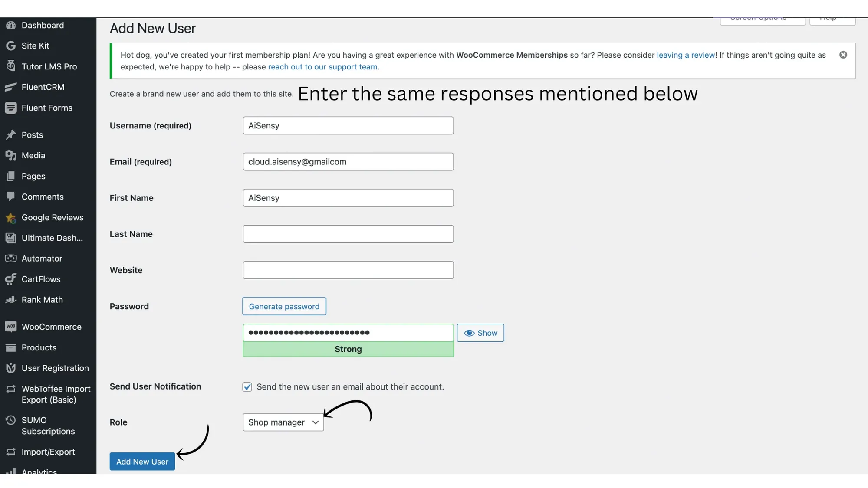Uncheck the Send User Notification checkbox

pos(247,387)
